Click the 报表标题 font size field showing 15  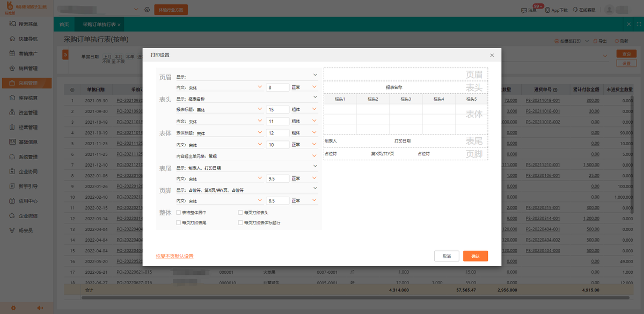[277, 109]
